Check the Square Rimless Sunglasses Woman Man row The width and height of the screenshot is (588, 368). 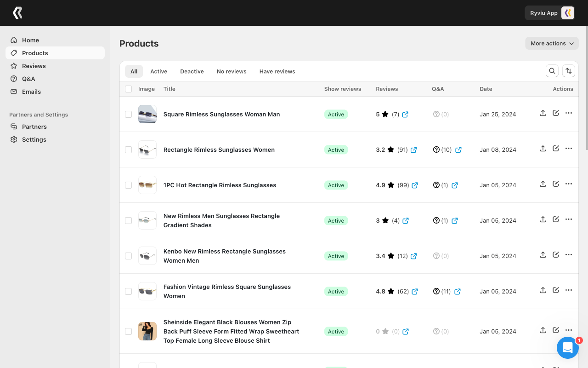[129, 114]
